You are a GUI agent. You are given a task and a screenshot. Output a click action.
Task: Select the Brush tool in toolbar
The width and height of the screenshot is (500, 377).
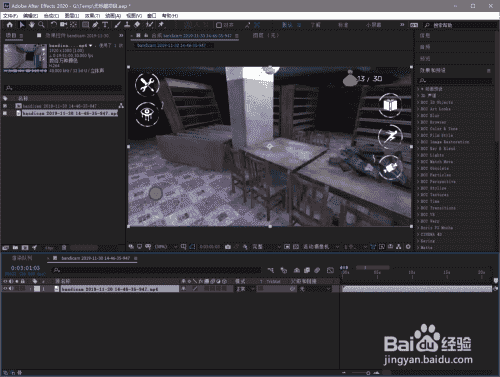117,25
